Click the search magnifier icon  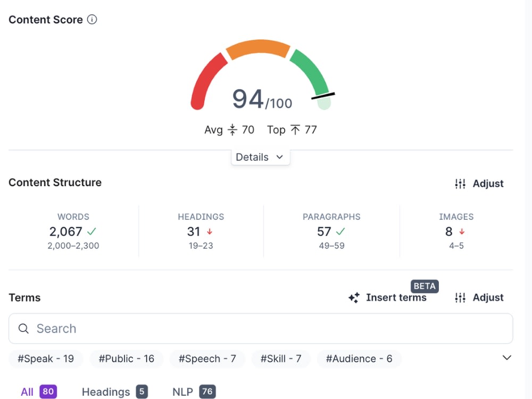point(23,328)
